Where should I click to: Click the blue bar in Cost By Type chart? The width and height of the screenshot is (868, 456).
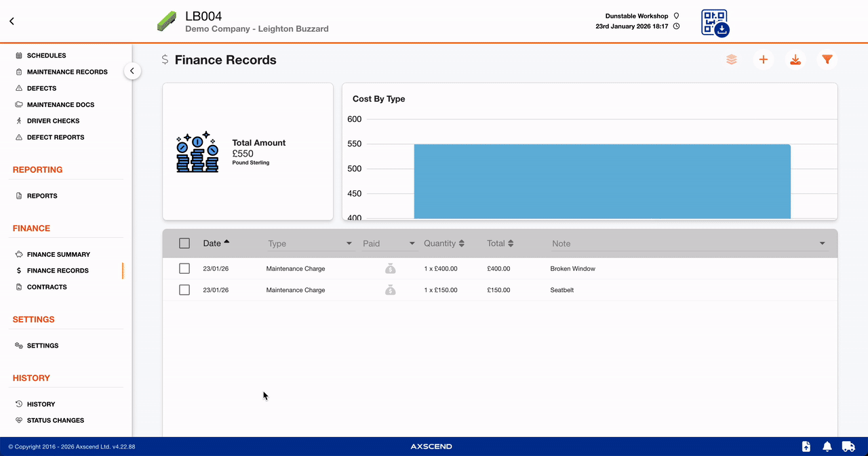pos(601,181)
